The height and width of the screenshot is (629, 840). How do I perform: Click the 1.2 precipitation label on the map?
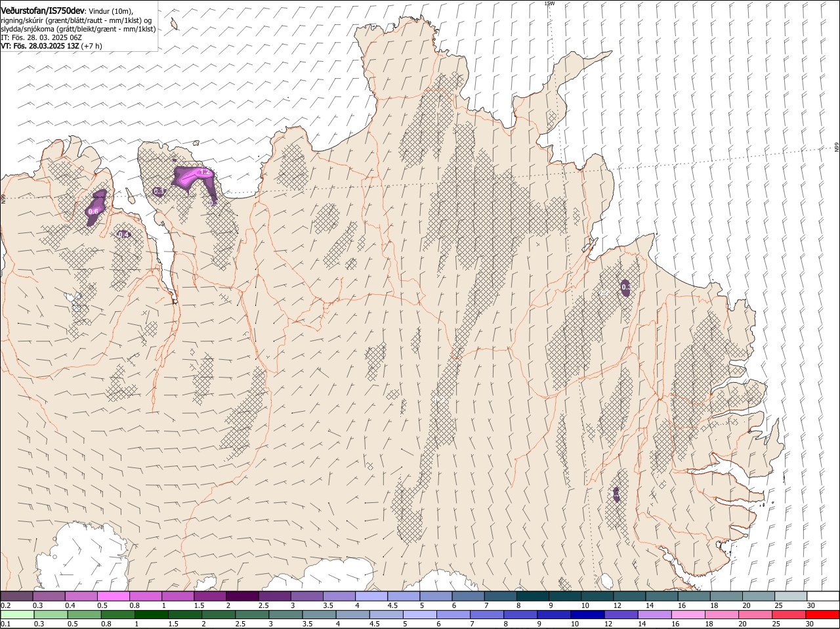(x=204, y=172)
